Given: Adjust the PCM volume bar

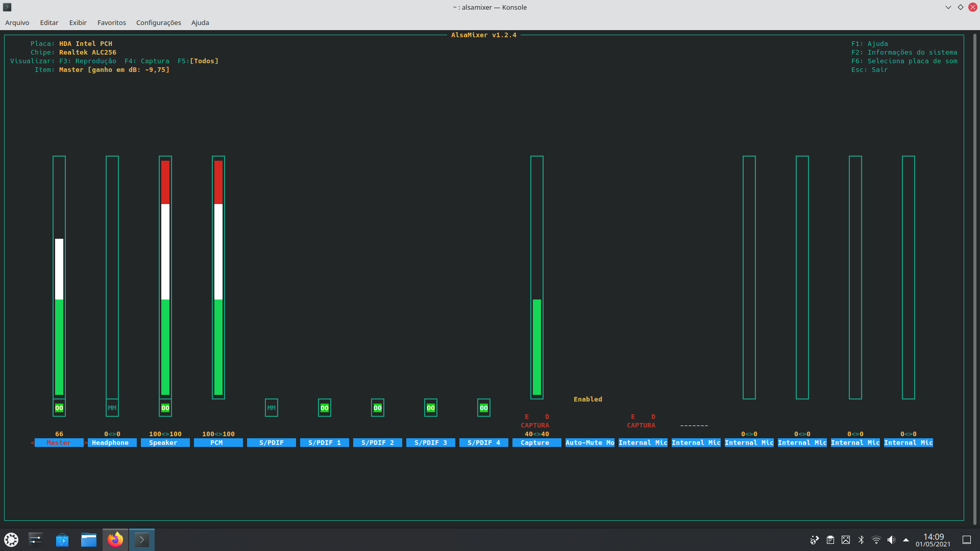Looking at the screenshot, I should pos(218,277).
